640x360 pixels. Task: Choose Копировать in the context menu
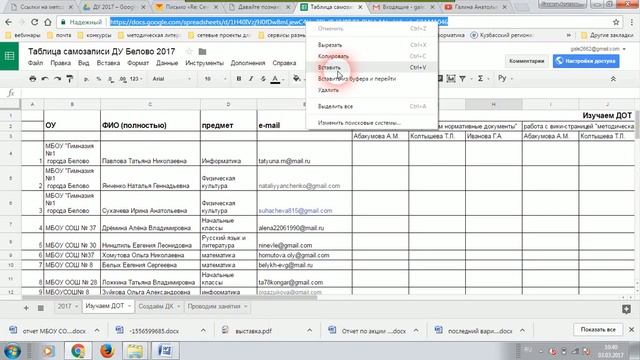372,56
